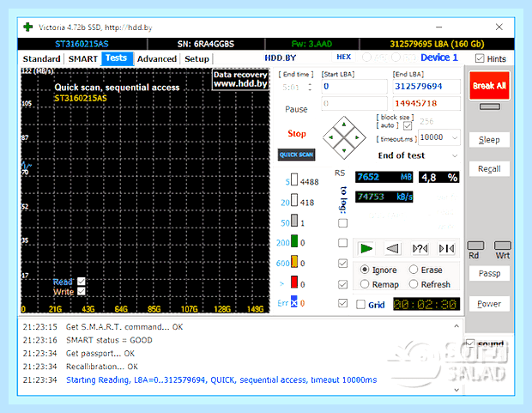The height and width of the screenshot is (413, 532).
Task: Click the indicator under Break All
Action: tap(490, 106)
